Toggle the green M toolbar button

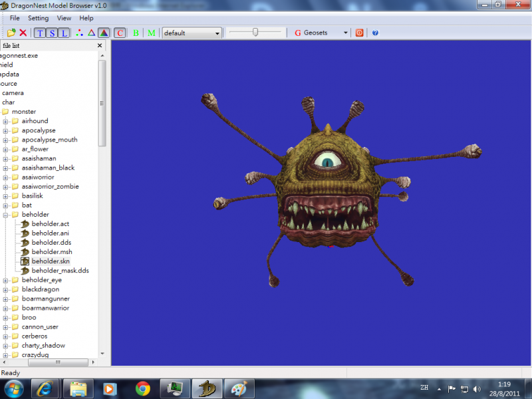[x=152, y=33]
